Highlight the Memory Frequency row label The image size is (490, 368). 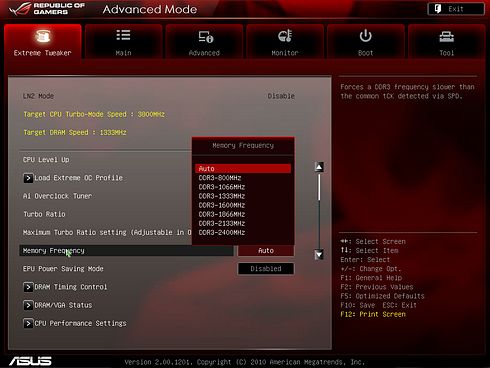click(54, 251)
